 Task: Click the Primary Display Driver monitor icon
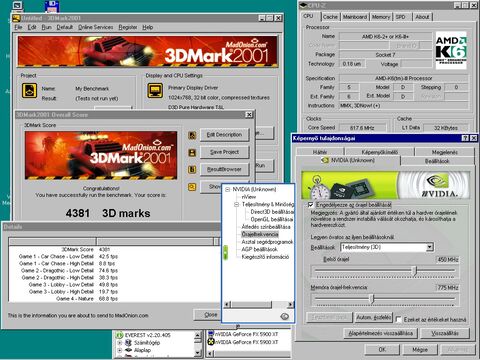(155, 90)
